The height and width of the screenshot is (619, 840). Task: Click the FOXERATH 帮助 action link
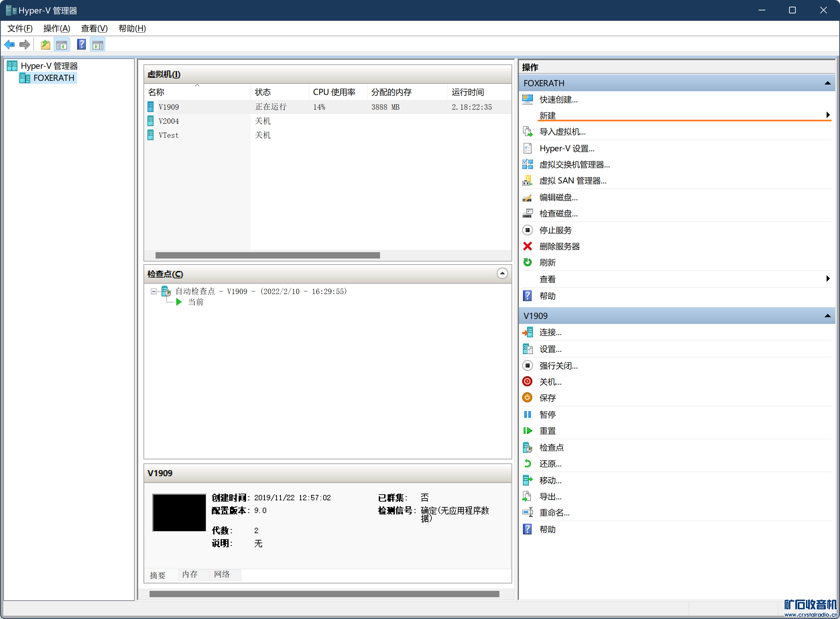(x=547, y=296)
